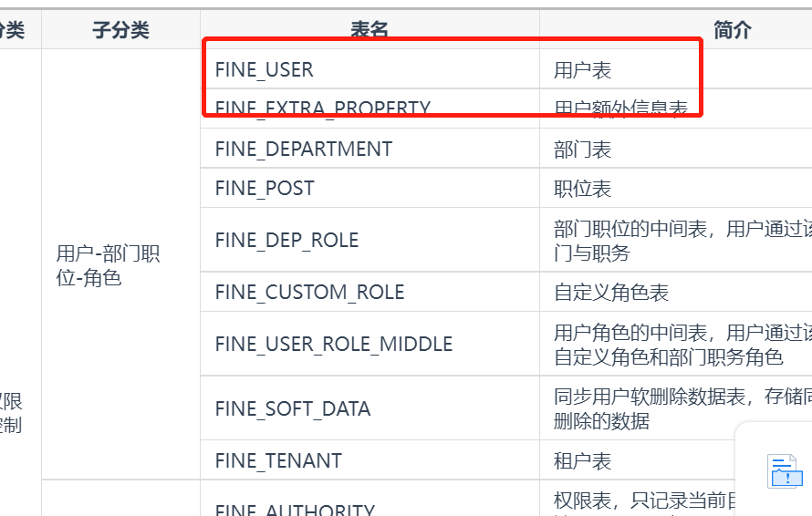
Task: Click the FINE_DEP_ROLE table name
Action: tap(286, 240)
